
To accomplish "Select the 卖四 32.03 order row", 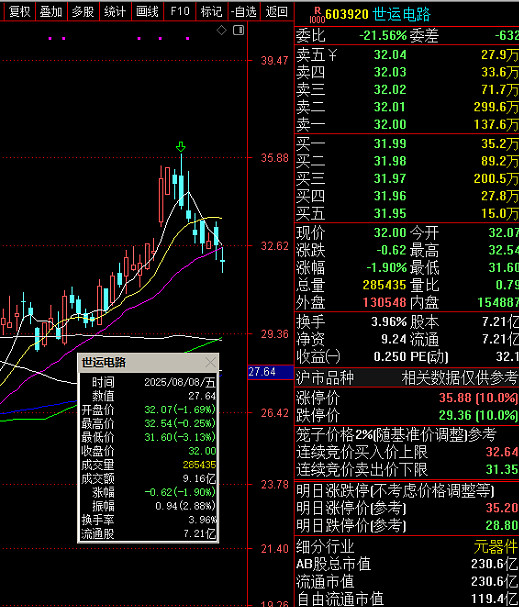I will point(407,72).
